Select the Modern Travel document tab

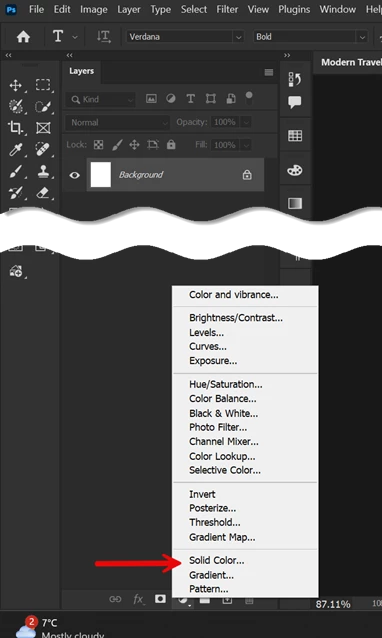point(351,62)
